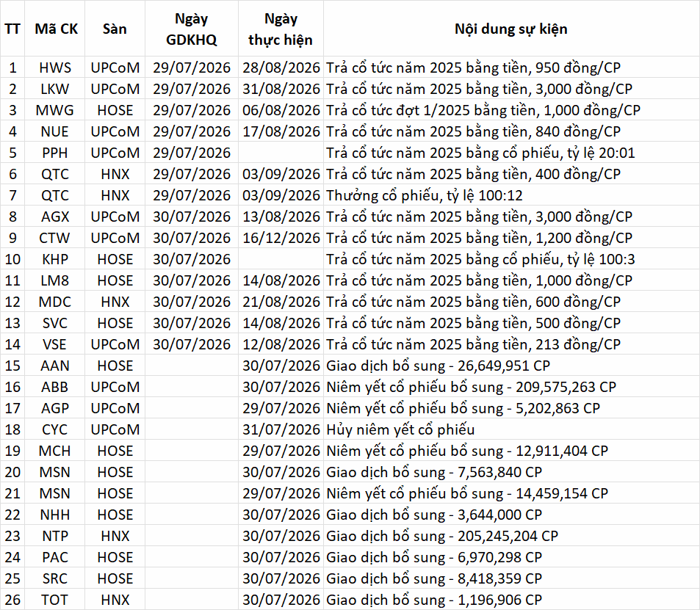The width and height of the screenshot is (700, 610).
Task: Select the NTP 205,245,204 CP event cell
Action: tap(511, 536)
